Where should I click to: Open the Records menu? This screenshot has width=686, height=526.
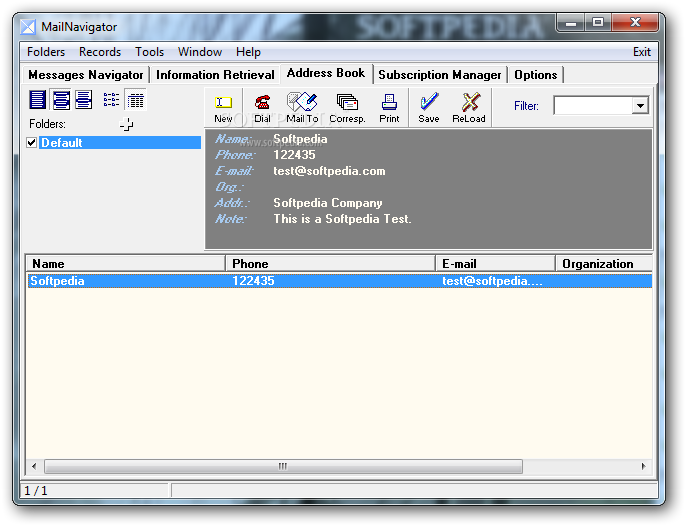100,52
